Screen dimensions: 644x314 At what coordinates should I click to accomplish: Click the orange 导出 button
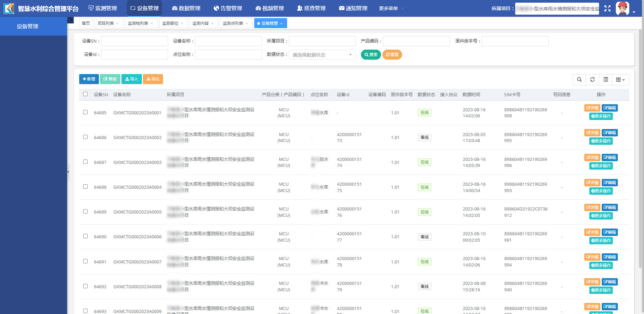pos(153,79)
